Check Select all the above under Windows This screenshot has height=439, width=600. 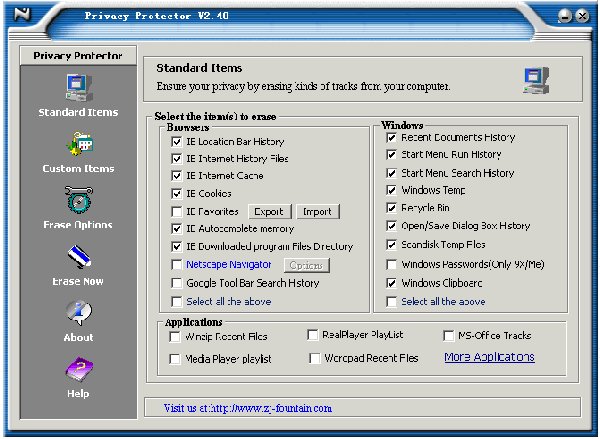click(x=391, y=302)
